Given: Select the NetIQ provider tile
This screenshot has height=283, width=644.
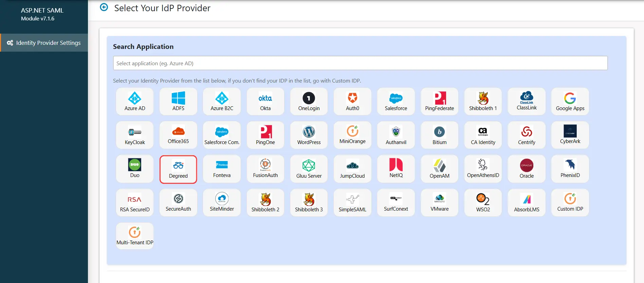Looking at the screenshot, I should click(x=396, y=169).
